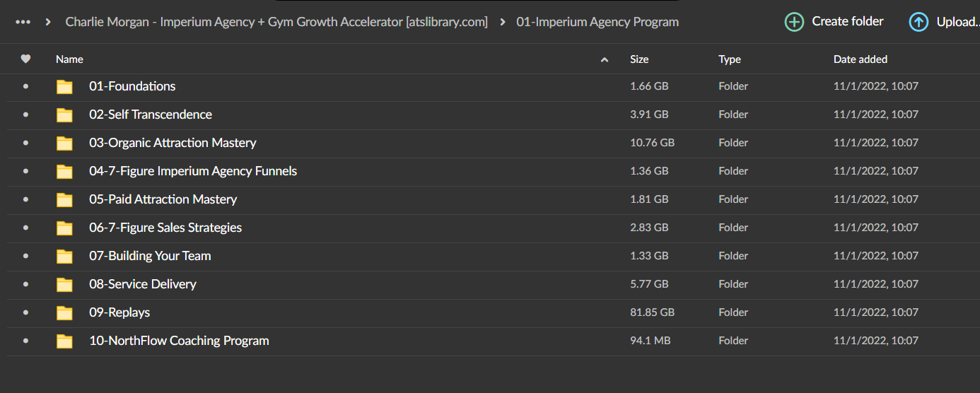
Task: Click chevron before 01-Imperium Agency Program breadcrumb
Action: tap(503, 22)
